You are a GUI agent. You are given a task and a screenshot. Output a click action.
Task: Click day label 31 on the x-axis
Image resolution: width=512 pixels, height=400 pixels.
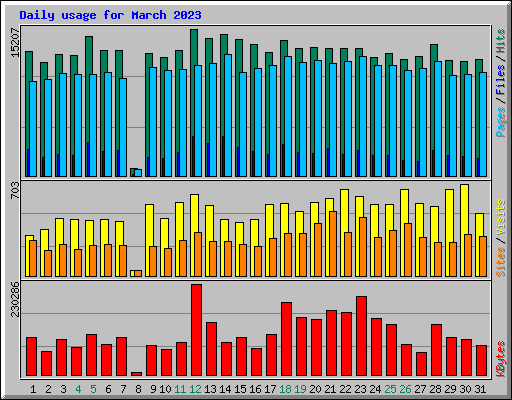coord(481,389)
